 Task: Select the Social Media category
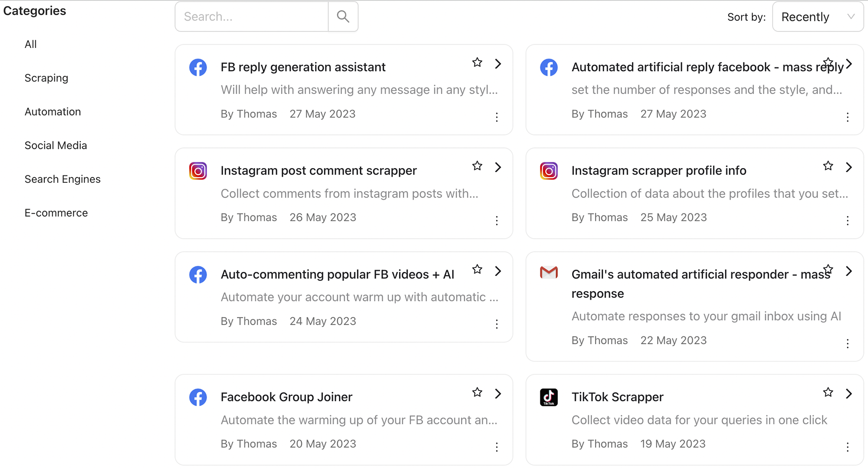tap(56, 145)
